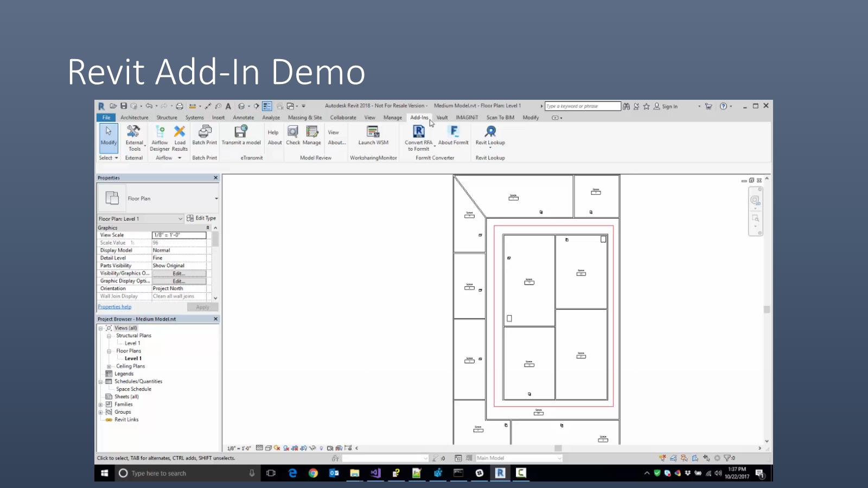Run Model Review Check

tap(293, 136)
